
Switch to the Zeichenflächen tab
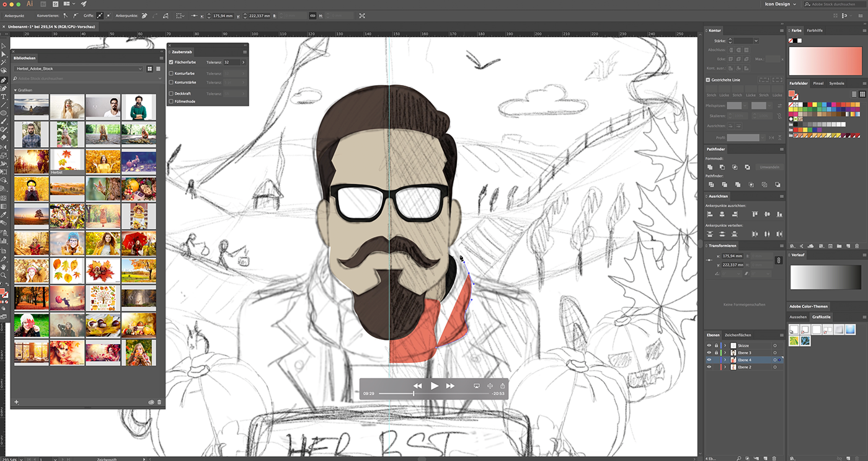pos(738,335)
